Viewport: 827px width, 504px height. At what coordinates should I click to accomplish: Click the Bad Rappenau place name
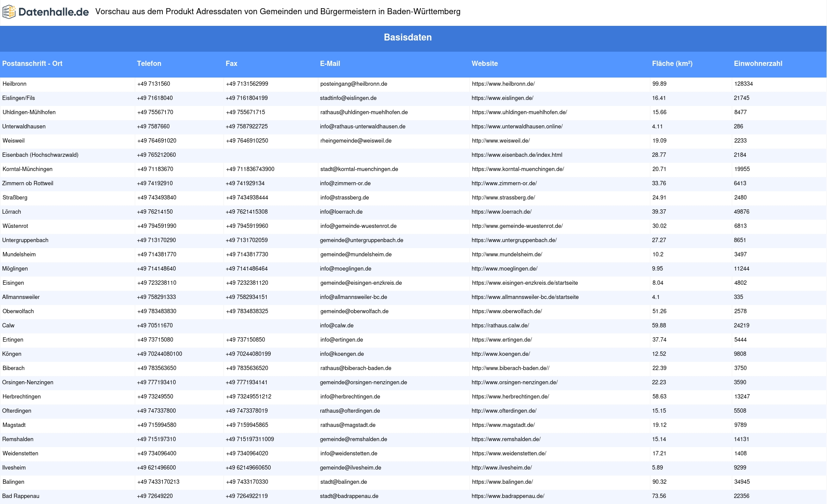pos(21,496)
